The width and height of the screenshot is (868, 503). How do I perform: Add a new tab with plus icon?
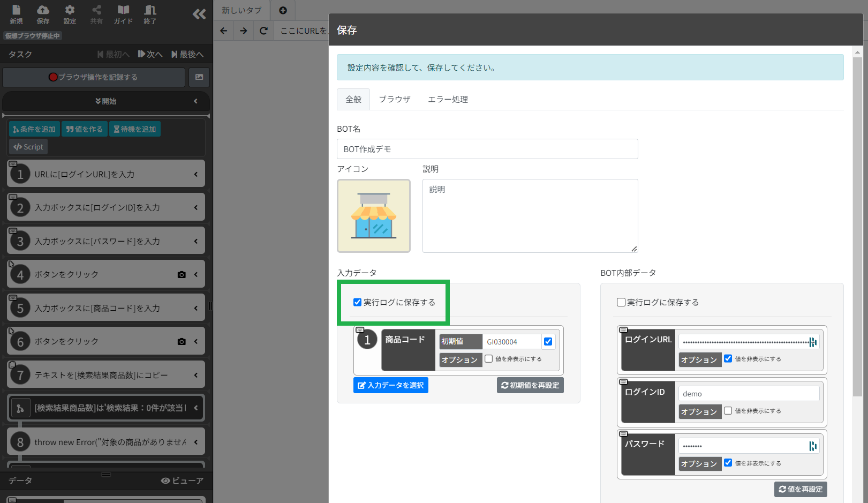click(283, 10)
